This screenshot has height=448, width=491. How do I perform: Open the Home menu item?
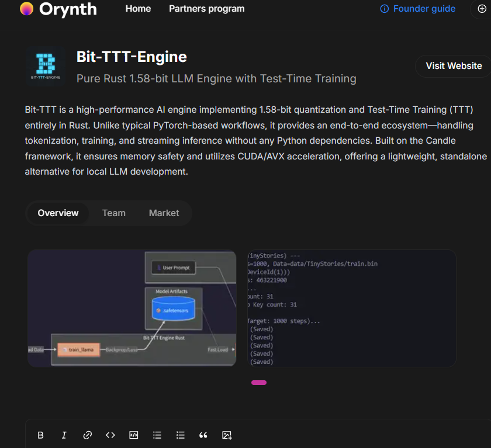138,9
